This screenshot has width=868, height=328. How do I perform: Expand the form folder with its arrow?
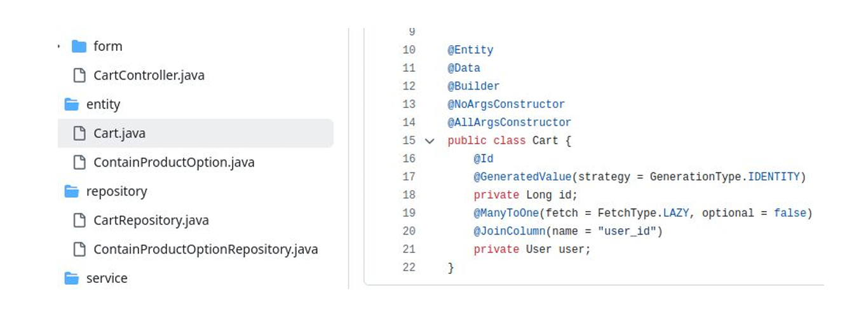(59, 46)
